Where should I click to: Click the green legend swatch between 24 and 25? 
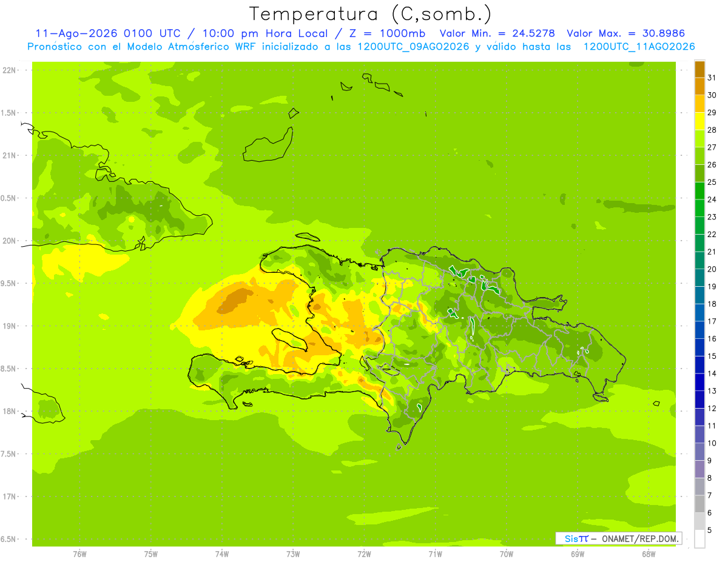(699, 191)
